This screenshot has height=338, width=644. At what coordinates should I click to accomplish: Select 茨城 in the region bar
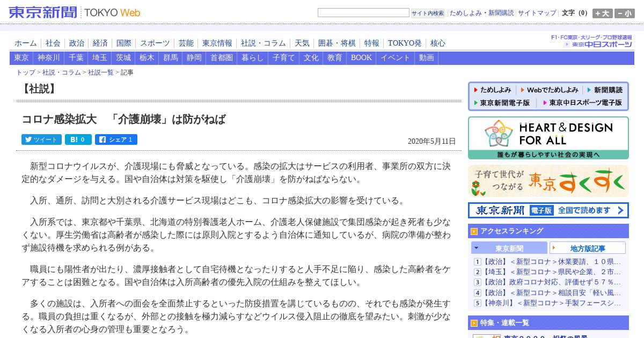pos(123,58)
